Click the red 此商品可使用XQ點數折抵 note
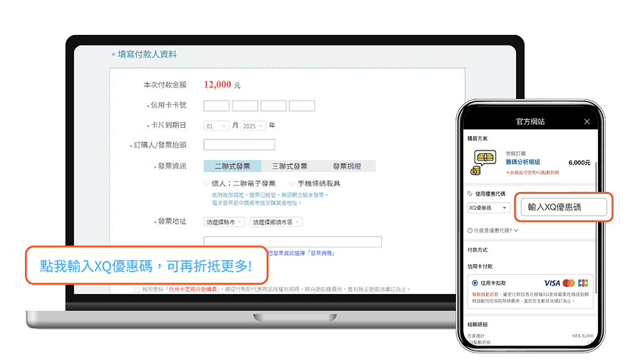 click(x=532, y=173)
